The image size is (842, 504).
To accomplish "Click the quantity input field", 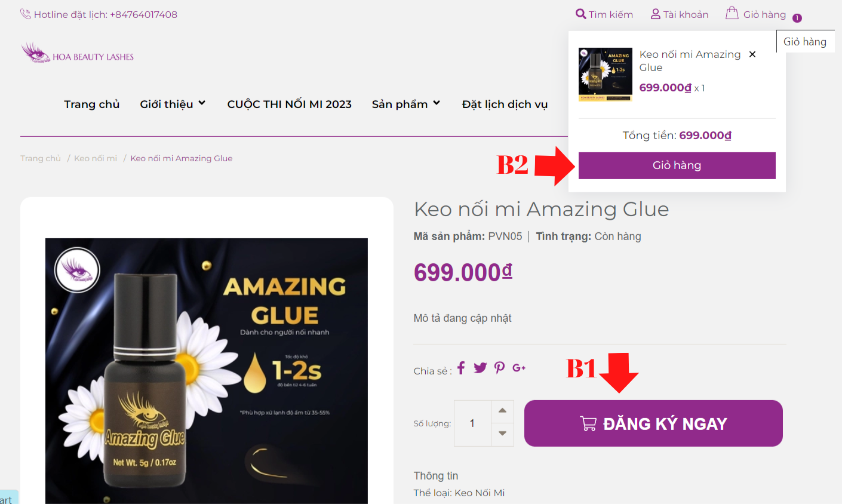I will click(x=472, y=423).
